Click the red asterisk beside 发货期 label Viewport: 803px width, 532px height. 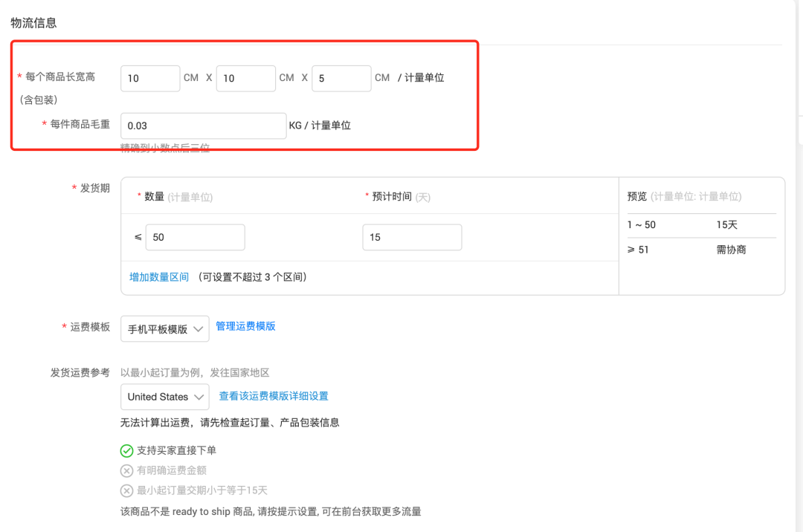click(x=74, y=188)
